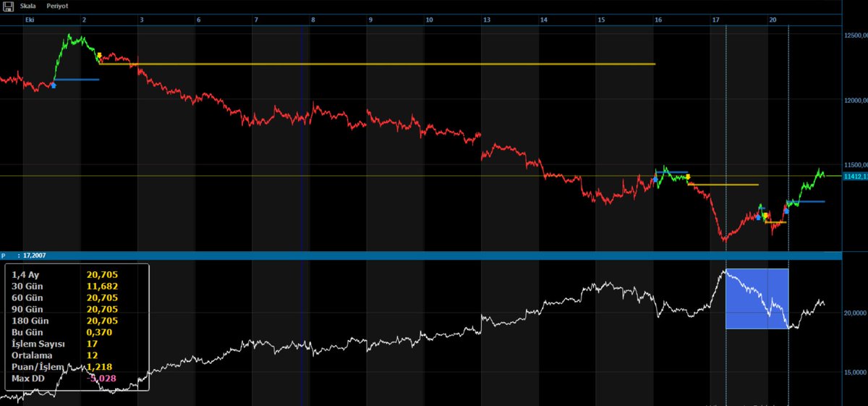Click the 'Puan/İşlem' value 1,218
868x406 pixels.
tap(100, 367)
